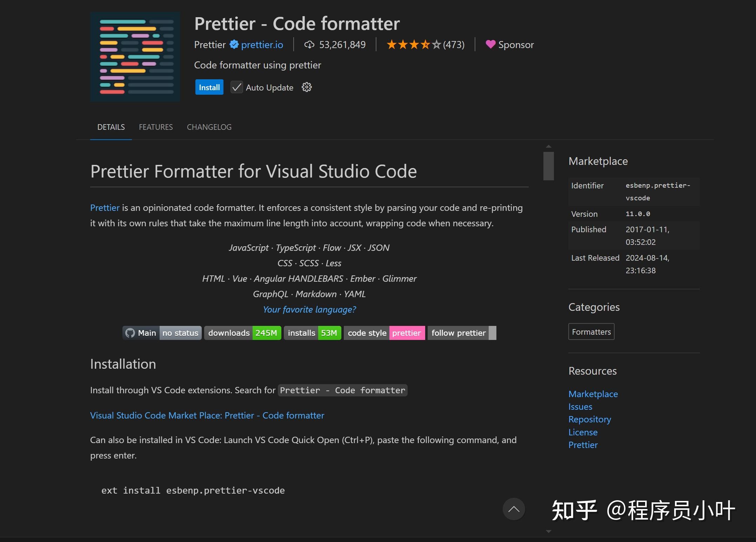Screen dimensions: 756x542
Task: Click the pink Sponsor heart icon
Action: pyautogui.click(x=490, y=44)
